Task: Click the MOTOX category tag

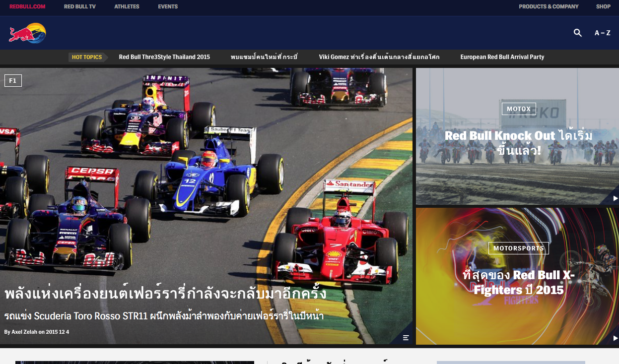Action: tap(519, 109)
